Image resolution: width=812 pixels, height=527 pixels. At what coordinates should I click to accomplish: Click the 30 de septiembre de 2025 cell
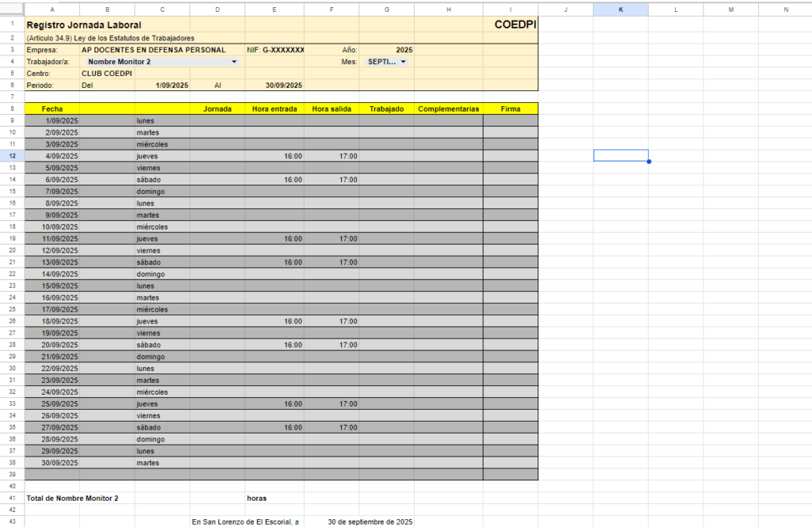click(370, 522)
